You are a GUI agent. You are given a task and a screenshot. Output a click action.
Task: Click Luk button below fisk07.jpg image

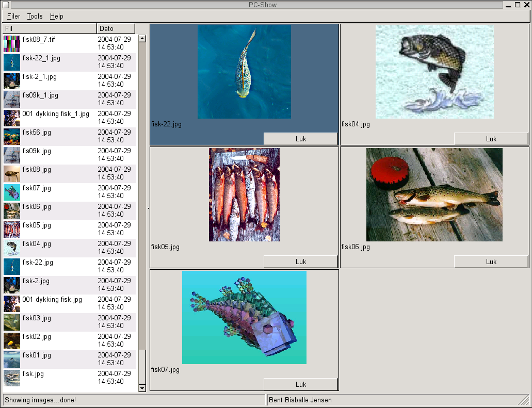pos(301,384)
